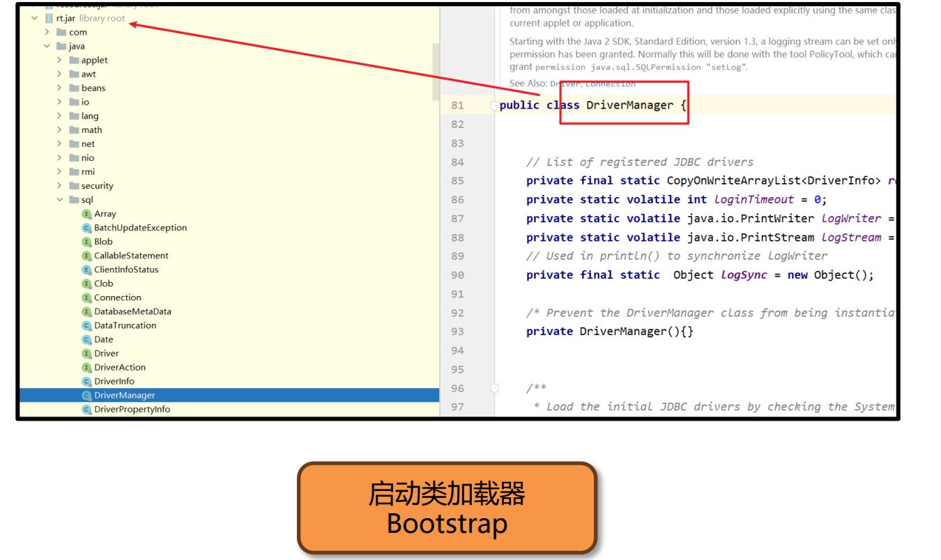The height and width of the screenshot is (560, 941).
Task: Select CallableStatement in the project tree
Action: point(132,256)
